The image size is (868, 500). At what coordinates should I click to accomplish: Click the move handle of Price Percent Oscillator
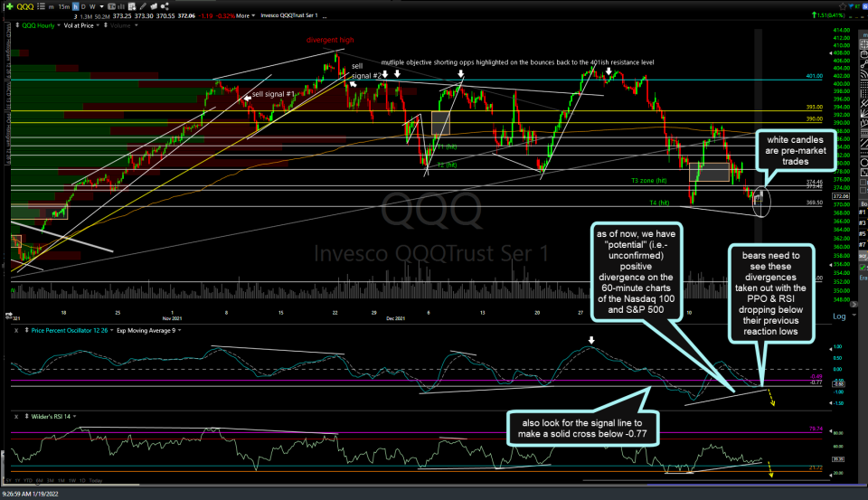click(26, 331)
